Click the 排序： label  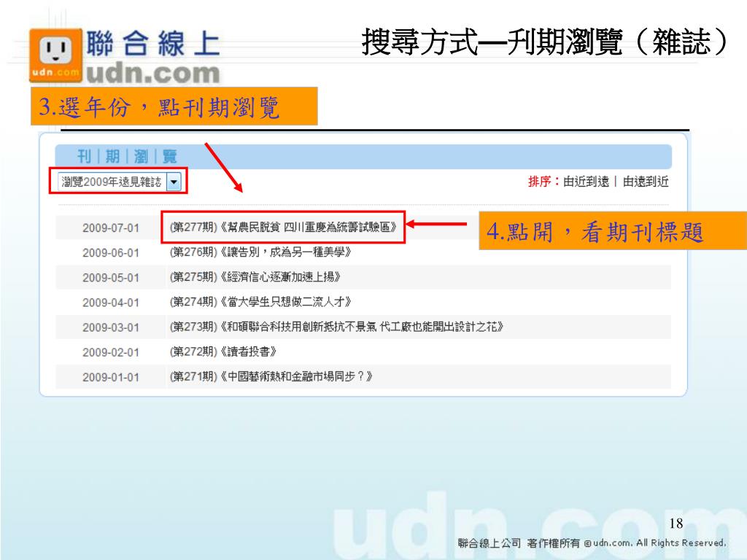pyautogui.click(x=544, y=182)
